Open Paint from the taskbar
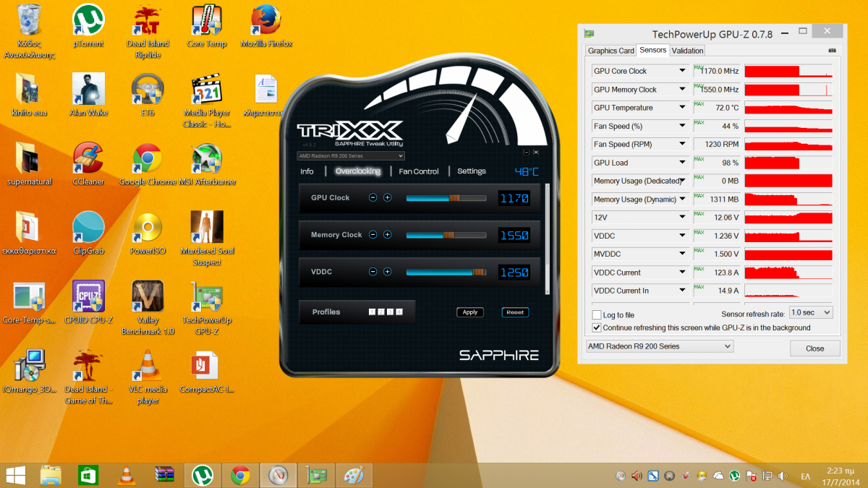Screen dimensions: 868x488 coord(354,475)
